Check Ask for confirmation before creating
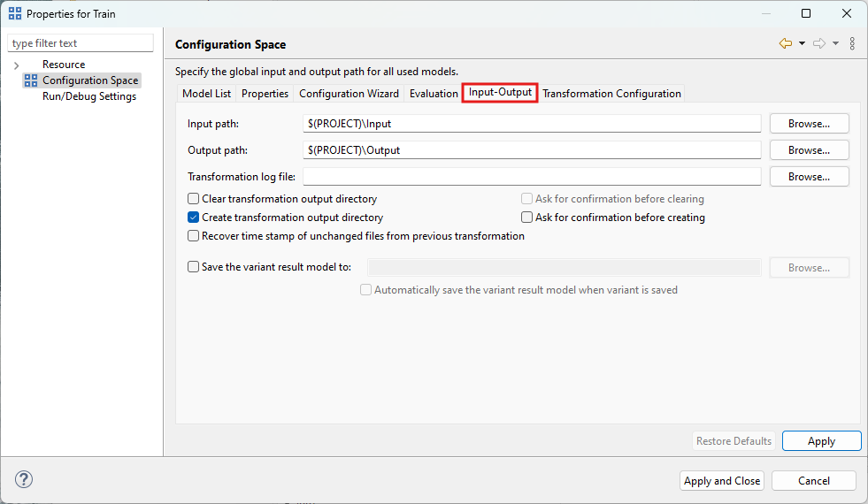868x504 pixels. pyautogui.click(x=527, y=218)
